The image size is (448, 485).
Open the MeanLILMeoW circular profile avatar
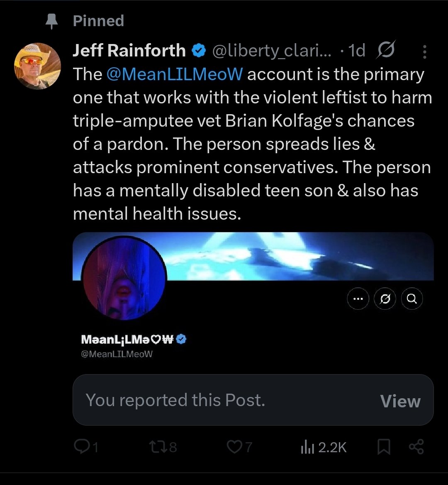[x=124, y=279]
